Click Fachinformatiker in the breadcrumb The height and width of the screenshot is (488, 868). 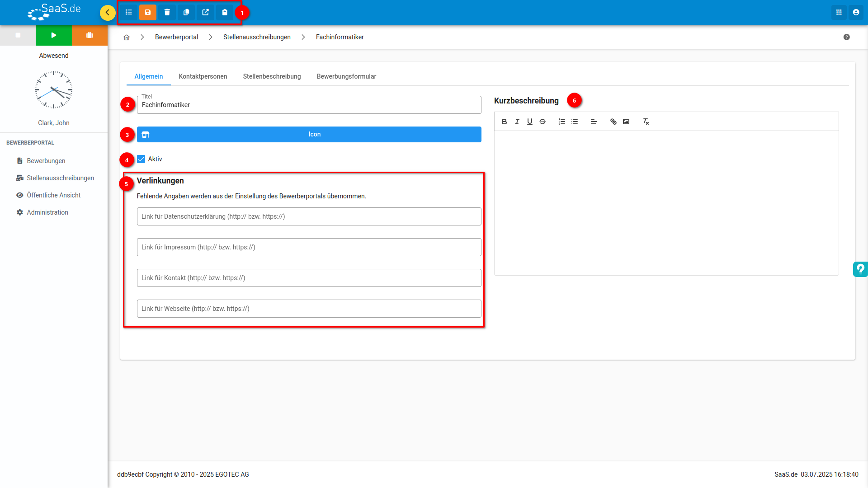coord(340,37)
